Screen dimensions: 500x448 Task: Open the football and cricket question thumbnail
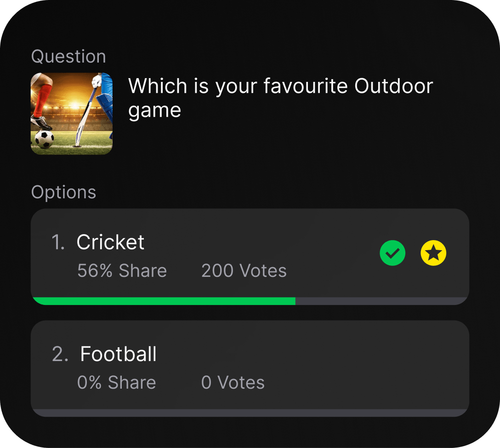72,114
